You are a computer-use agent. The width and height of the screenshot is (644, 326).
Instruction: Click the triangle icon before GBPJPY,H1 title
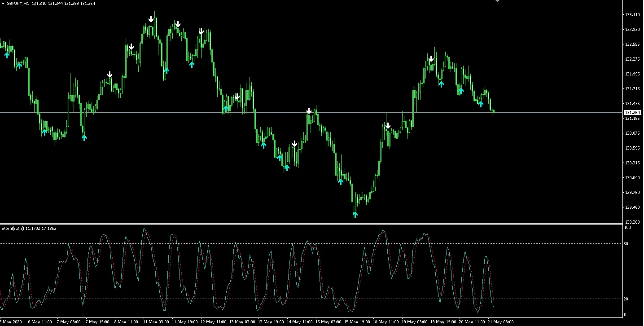pos(3,3)
